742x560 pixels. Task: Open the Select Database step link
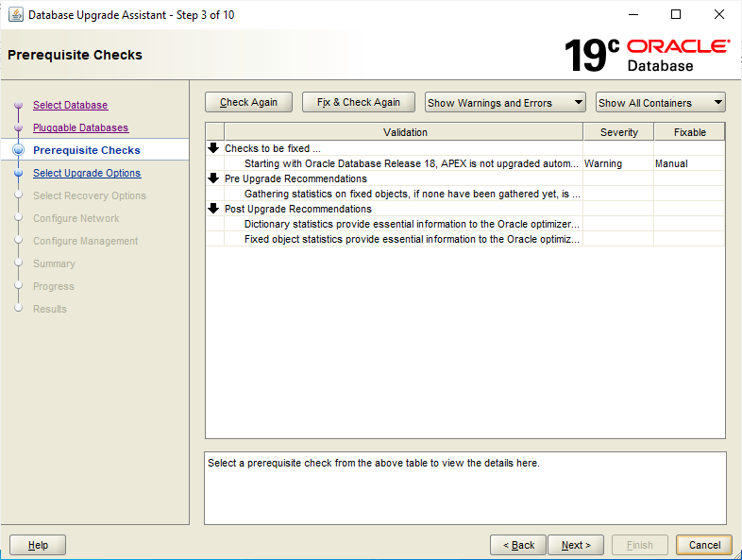point(71,105)
